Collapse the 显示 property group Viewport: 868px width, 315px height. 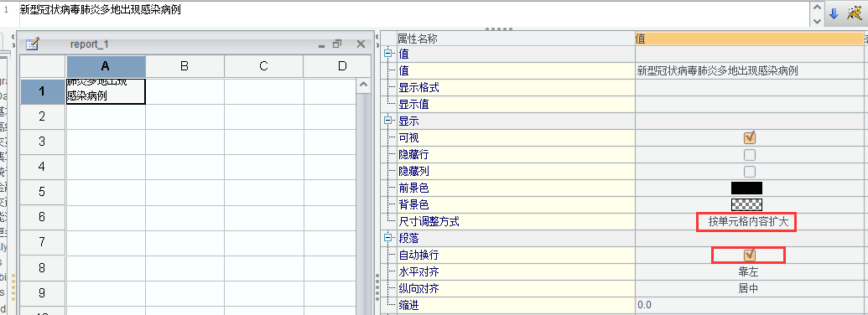click(x=388, y=121)
